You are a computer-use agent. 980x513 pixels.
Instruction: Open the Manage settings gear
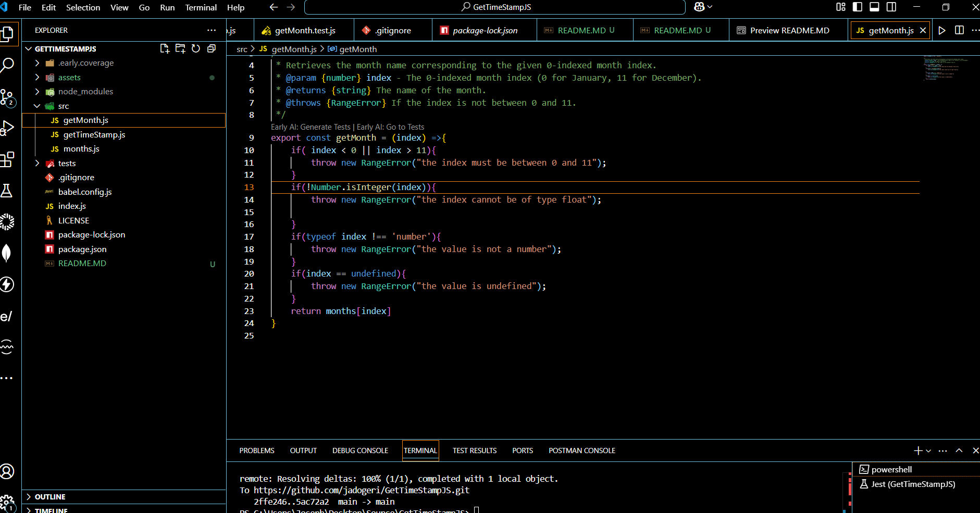(x=7, y=503)
